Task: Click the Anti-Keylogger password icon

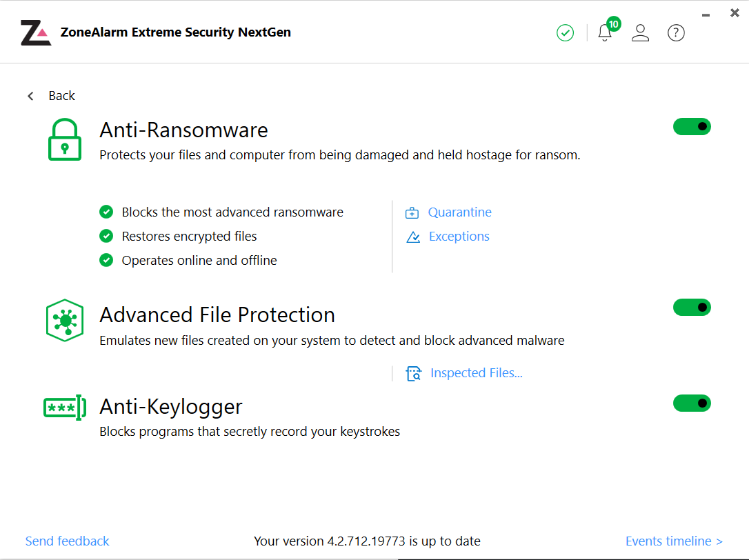Action: coord(65,408)
